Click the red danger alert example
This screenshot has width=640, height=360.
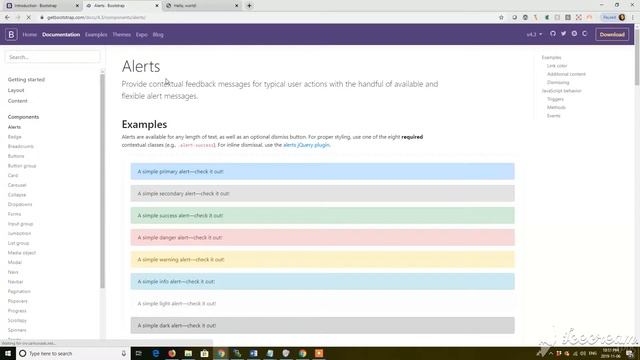click(x=322, y=238)
